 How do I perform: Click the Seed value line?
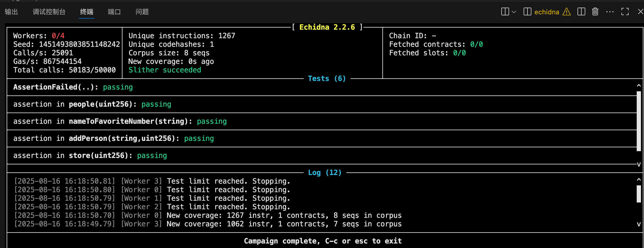point(67,44)
